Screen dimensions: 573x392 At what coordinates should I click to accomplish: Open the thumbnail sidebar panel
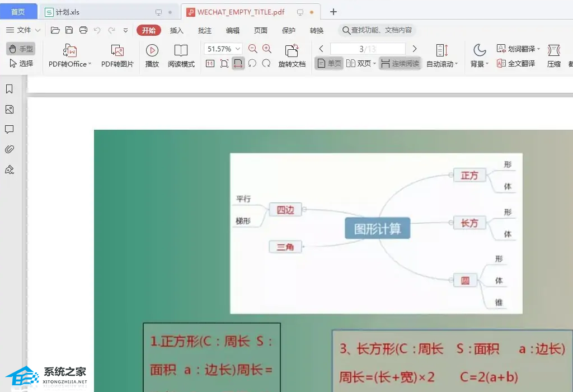coord(10,109)
